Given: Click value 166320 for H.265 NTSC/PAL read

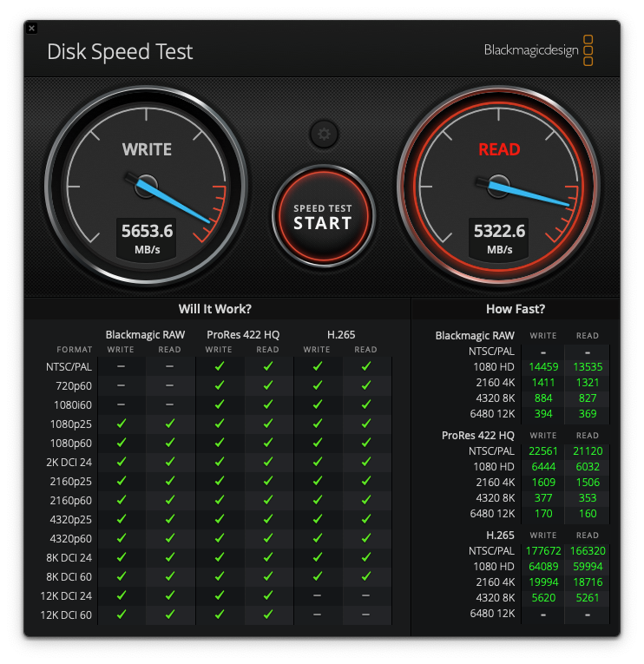Looking at the screenshot, I should (x=588, y=551).
